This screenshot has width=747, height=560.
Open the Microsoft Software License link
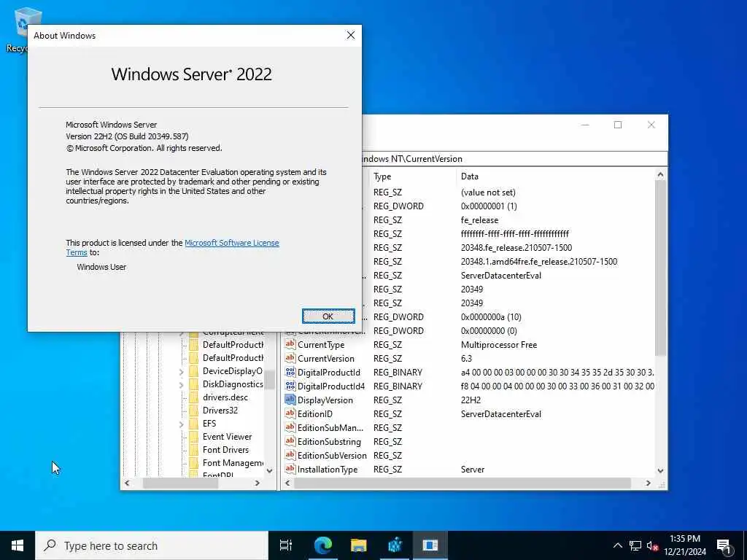pos(231,243)
